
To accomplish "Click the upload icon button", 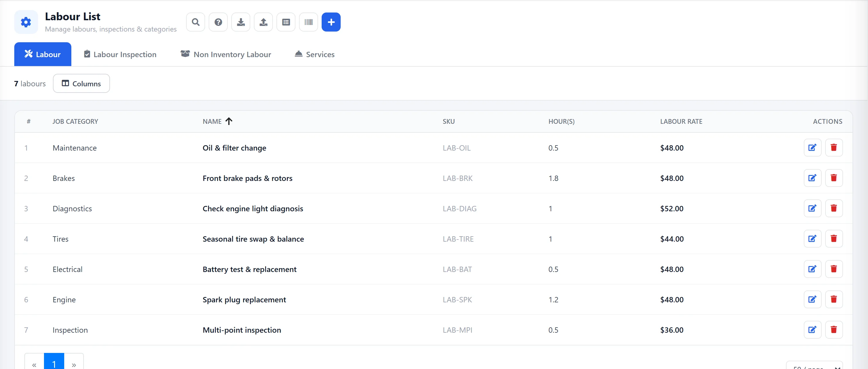I will click(x=263, y=22).
